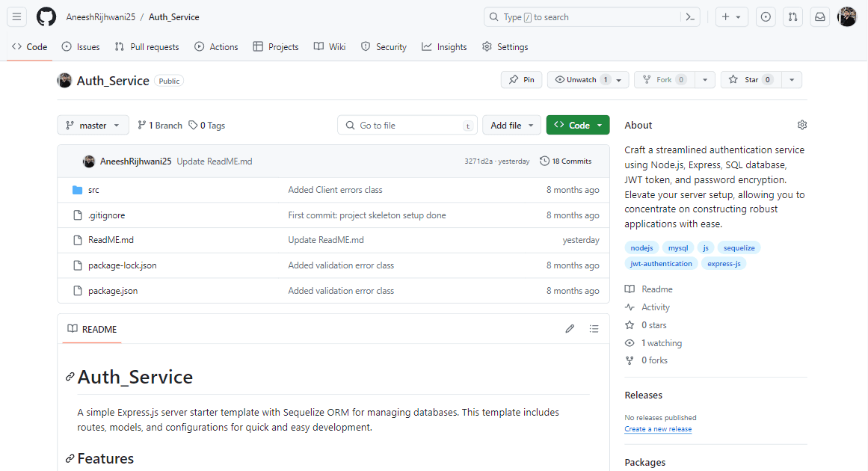Open the Actions tab
Viewport: 868px width, 471px height.
[217, 47]
